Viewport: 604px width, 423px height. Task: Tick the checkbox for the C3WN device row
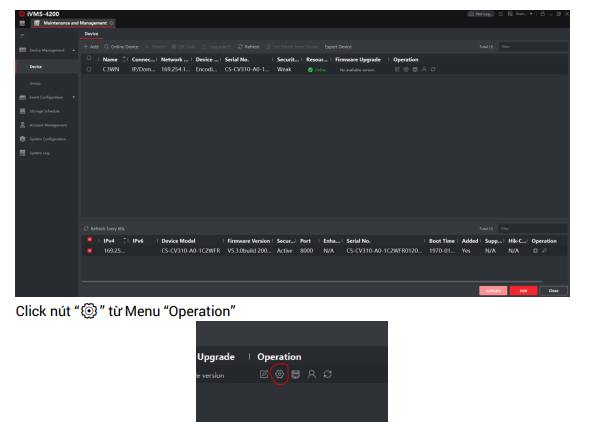pos(89,69)
